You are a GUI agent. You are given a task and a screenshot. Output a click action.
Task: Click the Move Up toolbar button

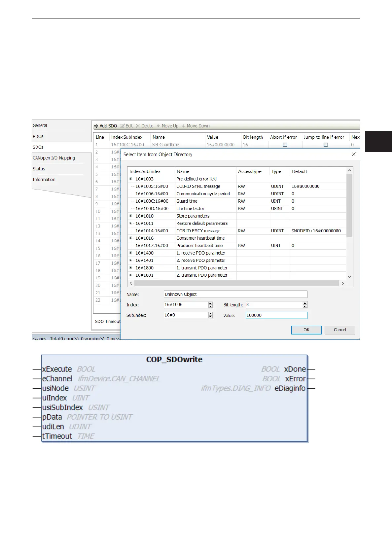(167, 126)
